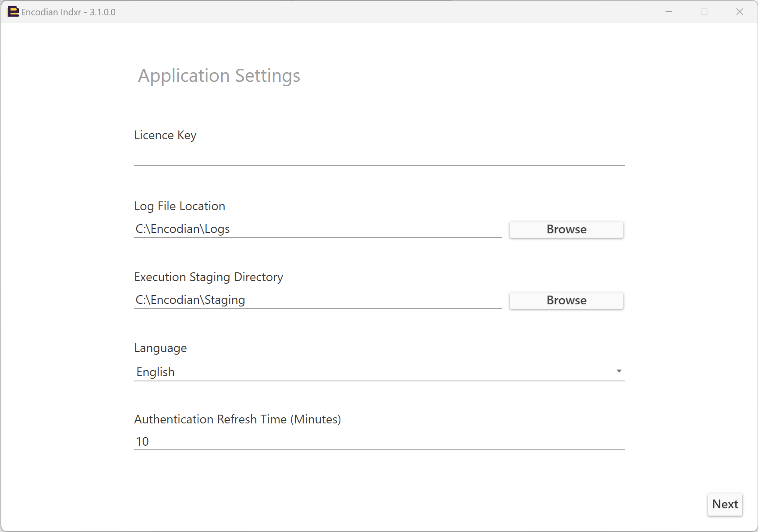The image size is (758, 532).
Task: Browse for the Log File Location
Action: pyautogui.click(x=566, y=229)
